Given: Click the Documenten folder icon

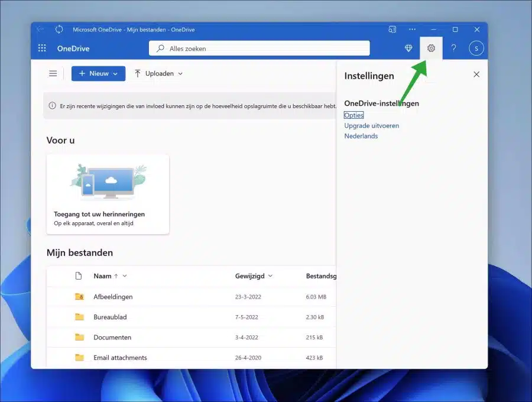Looking at the screenshot, I should (79, 337).
